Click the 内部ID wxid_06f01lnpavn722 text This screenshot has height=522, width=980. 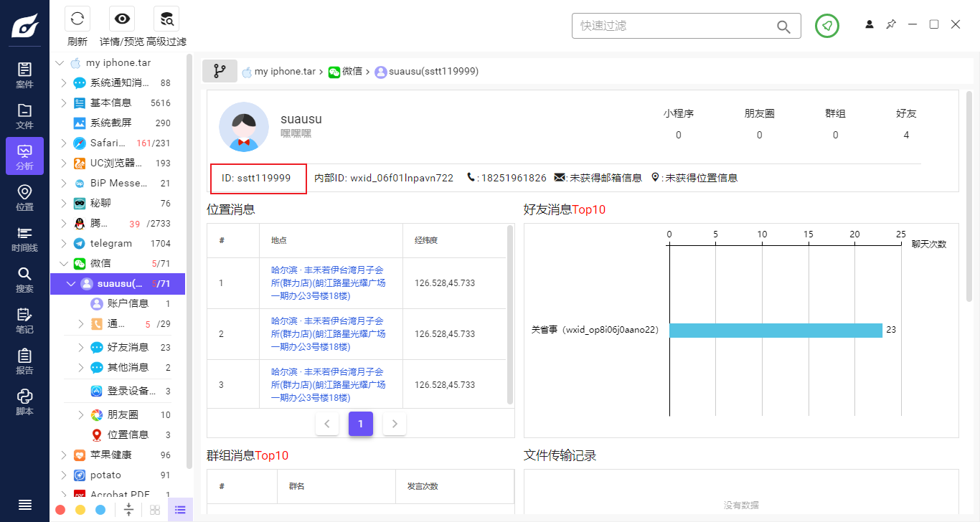click(x=384, y=178)
